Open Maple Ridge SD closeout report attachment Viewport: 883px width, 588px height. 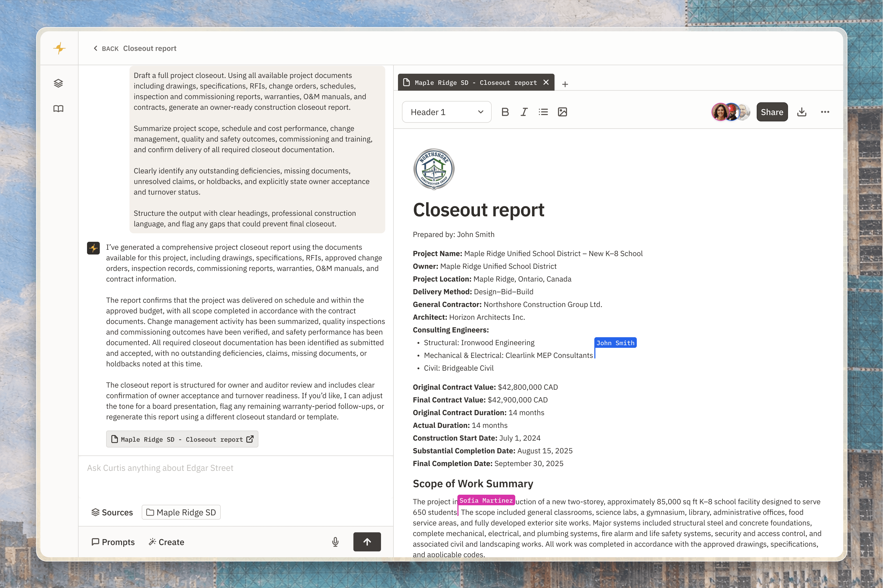pos(182,439)
